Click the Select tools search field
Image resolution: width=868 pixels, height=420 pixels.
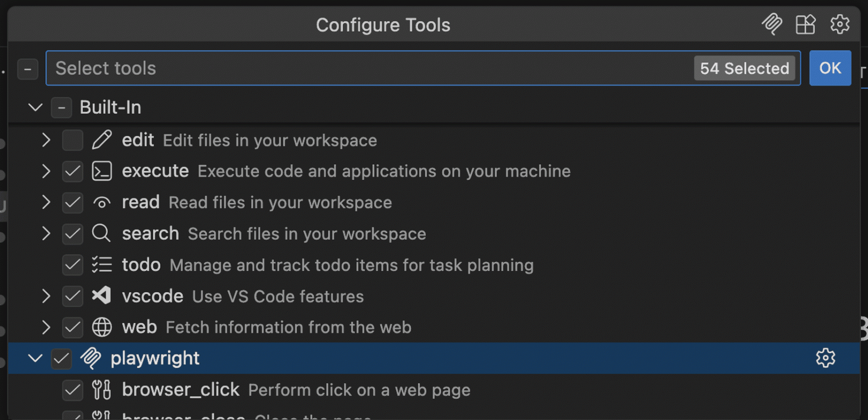pos(334,68)
